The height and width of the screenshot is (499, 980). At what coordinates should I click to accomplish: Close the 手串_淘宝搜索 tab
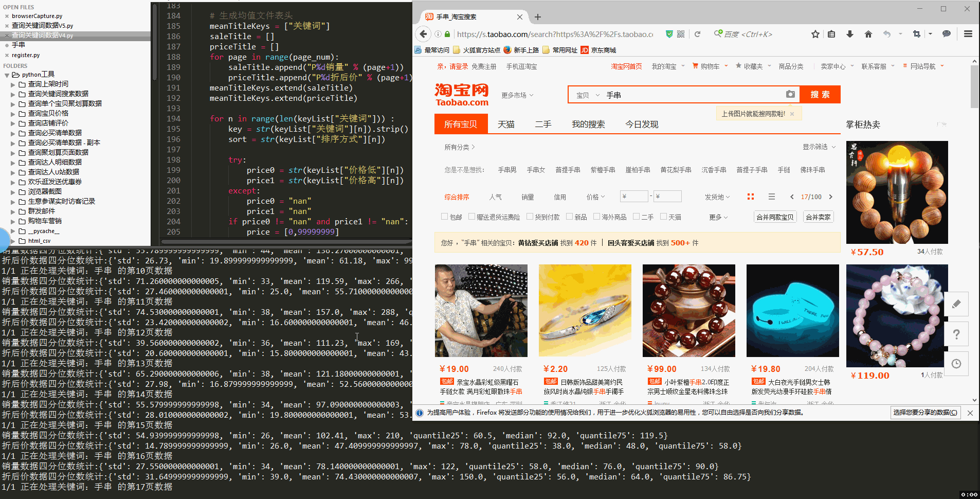520,17
